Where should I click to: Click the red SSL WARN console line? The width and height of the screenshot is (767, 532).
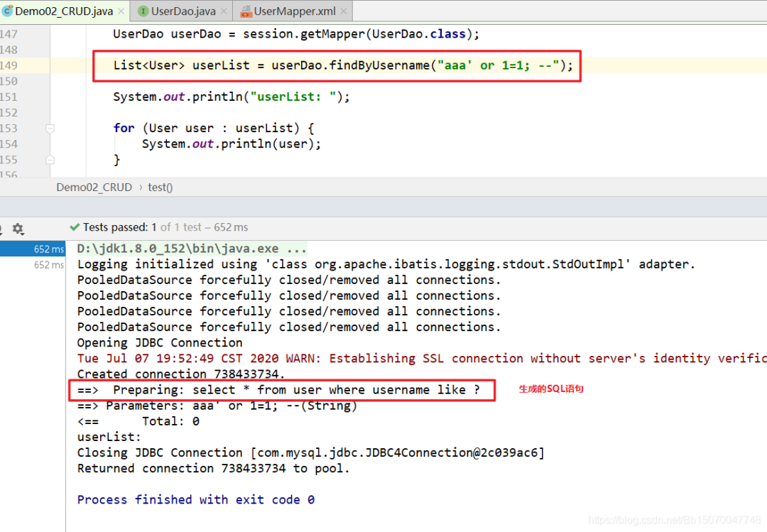[422, 359]
